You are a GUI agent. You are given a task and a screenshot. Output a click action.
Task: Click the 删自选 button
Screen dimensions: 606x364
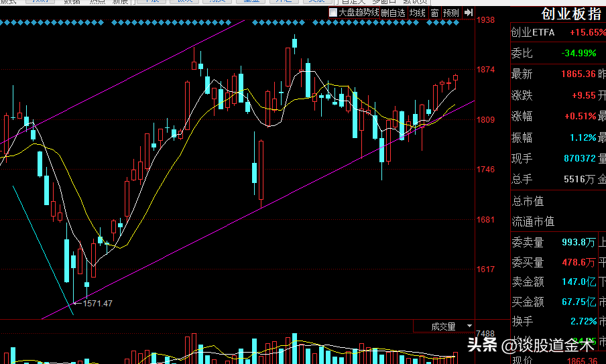[393, 13]
